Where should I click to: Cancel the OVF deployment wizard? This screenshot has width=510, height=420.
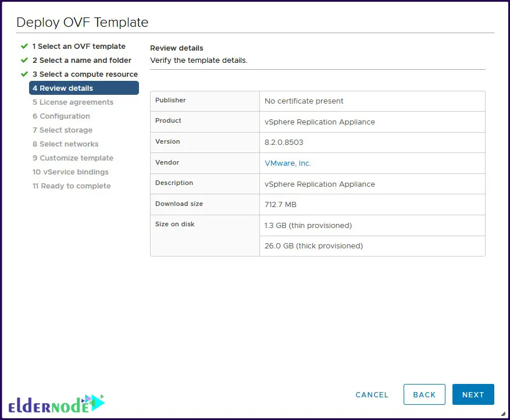[x=372, y=394]
